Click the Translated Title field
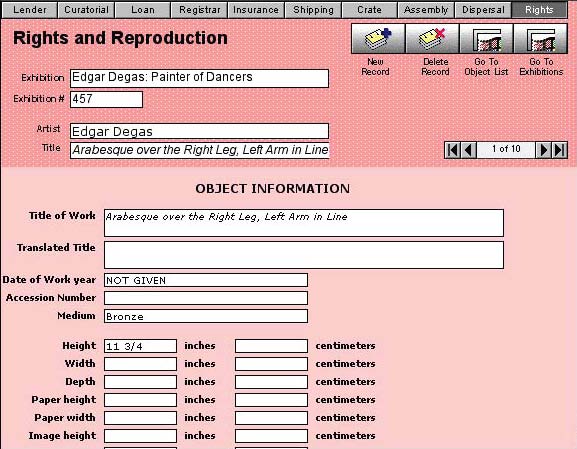Image resolution: width=577 pixels, height=449 pixels. coord(304,255)
